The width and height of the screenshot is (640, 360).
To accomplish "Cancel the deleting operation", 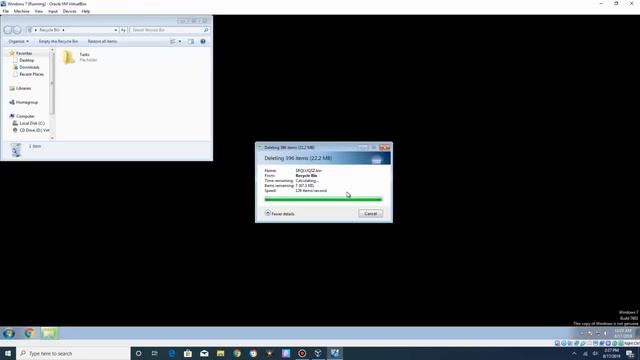I will pos(371,213).
